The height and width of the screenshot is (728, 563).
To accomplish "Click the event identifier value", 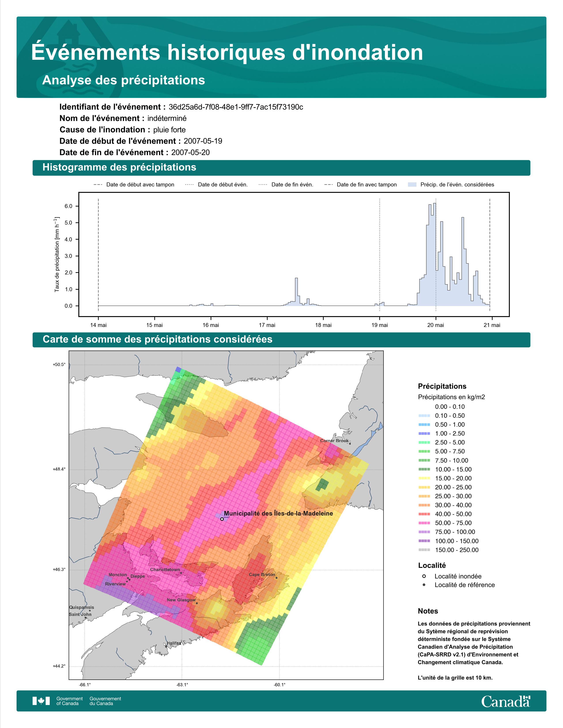I will click(236, 107).
